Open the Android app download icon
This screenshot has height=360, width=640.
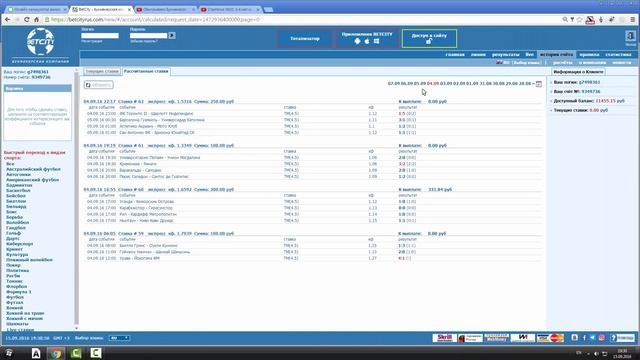(x=357, y=41)
